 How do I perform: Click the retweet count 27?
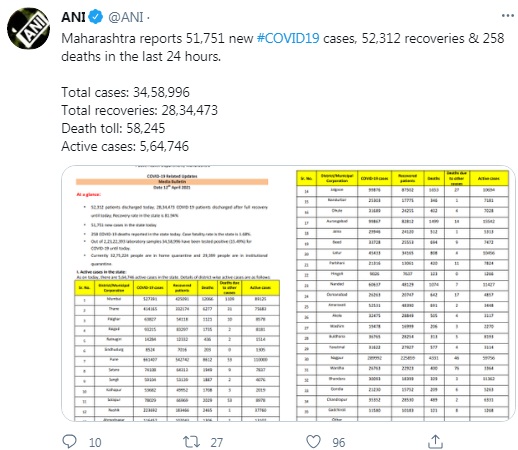[216, 442]
